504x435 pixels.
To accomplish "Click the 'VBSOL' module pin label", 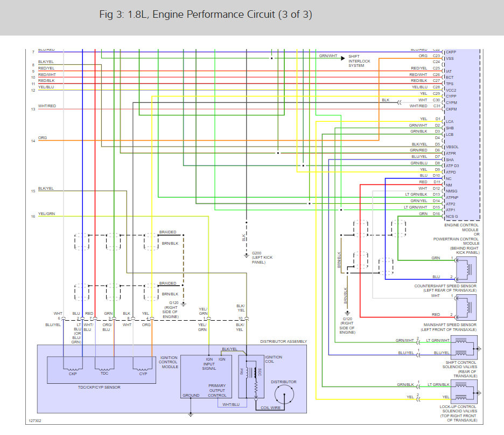I will [x=452, y=147].
